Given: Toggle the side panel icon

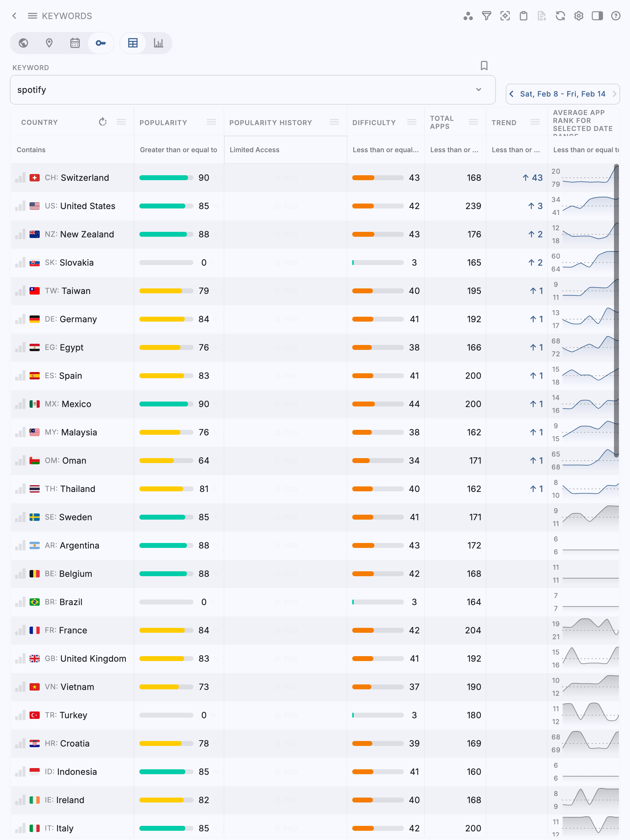Looking at the screenshot, I should pos(597,16).
